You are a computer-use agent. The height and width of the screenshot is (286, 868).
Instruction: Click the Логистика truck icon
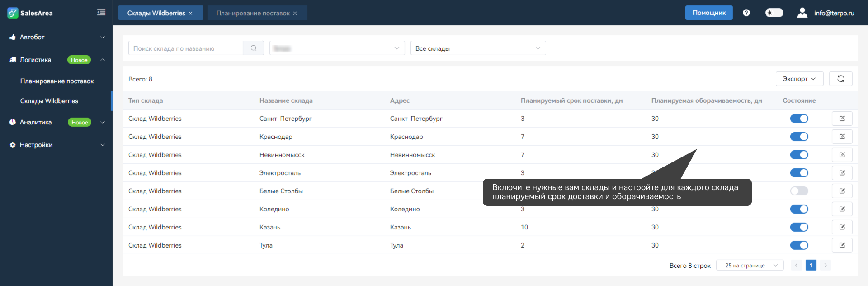13,60
